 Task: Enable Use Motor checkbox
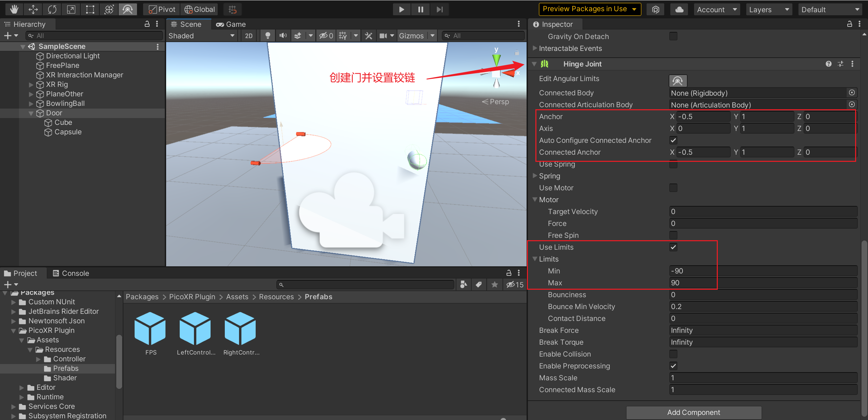click(x=673, y=188)
